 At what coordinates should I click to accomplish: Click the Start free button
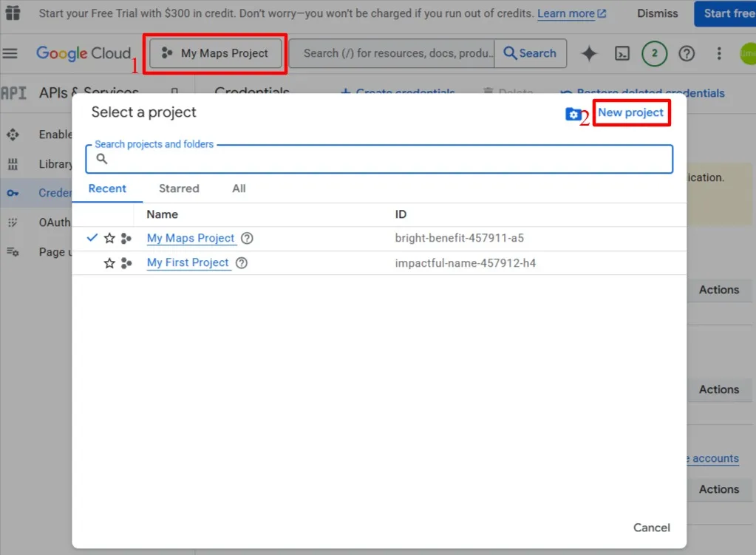point(725,13)
